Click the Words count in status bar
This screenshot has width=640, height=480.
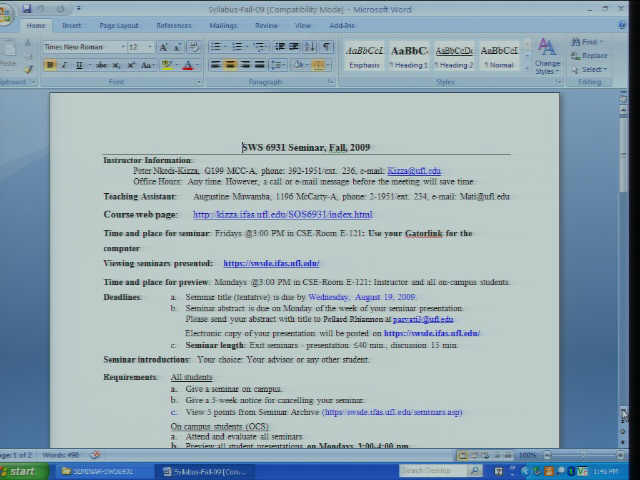(61, 455)
